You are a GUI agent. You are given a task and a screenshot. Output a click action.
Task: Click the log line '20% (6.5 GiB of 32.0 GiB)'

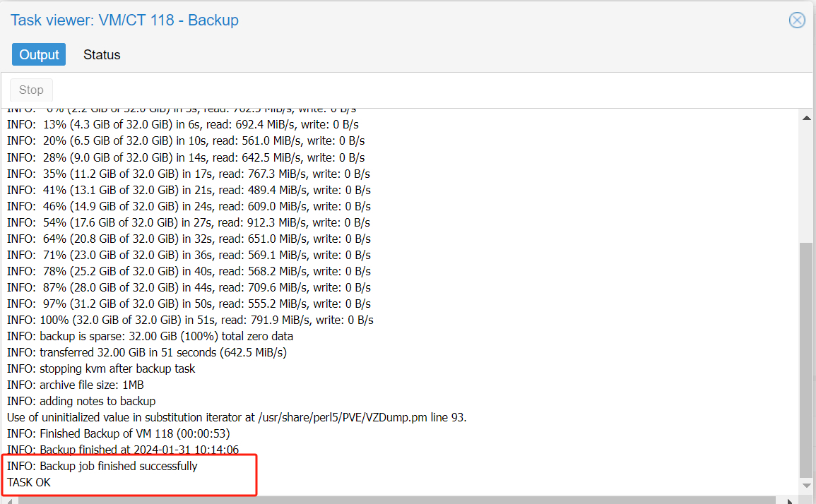pyautogui.click(x=186, y=141)
